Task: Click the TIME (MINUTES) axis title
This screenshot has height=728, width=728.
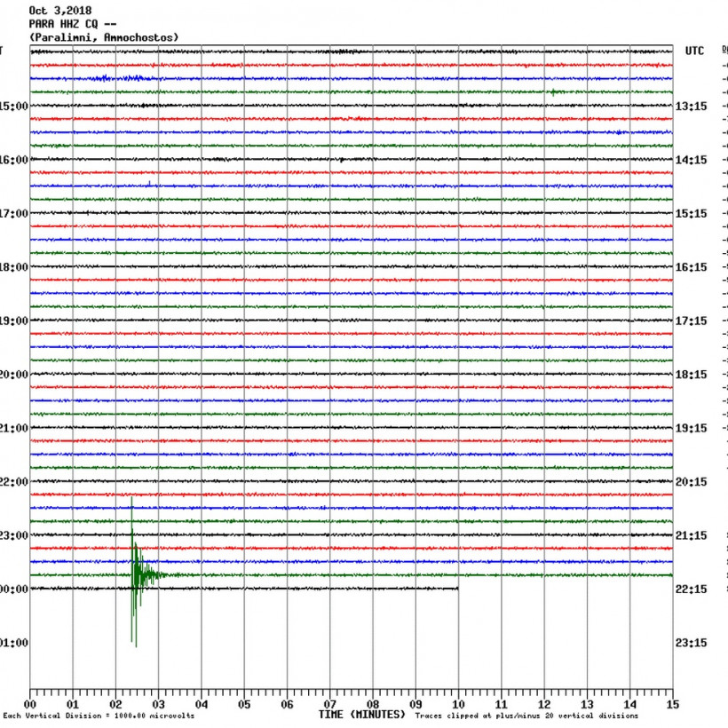Action: click(x=361, y=715)
